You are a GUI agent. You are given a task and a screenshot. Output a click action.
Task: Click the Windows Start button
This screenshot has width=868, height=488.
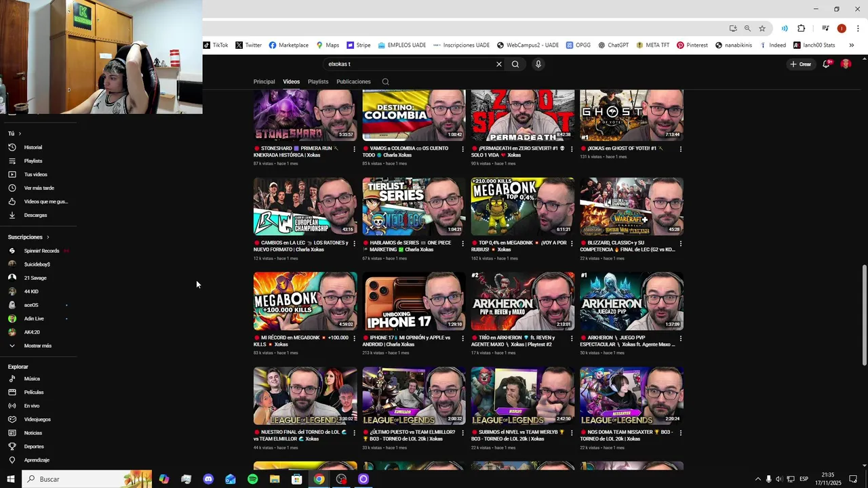pyautogui.click(x=10, y=479)
